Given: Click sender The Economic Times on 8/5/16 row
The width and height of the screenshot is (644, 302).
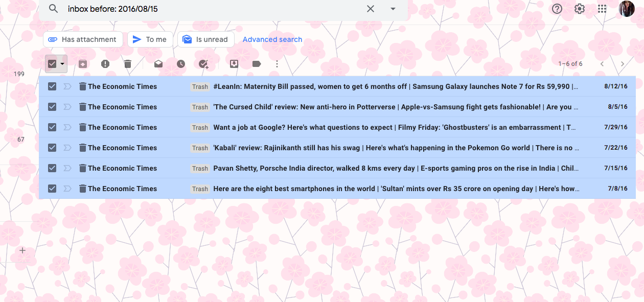Looking at the screenshot, I should tap(123, 107).
